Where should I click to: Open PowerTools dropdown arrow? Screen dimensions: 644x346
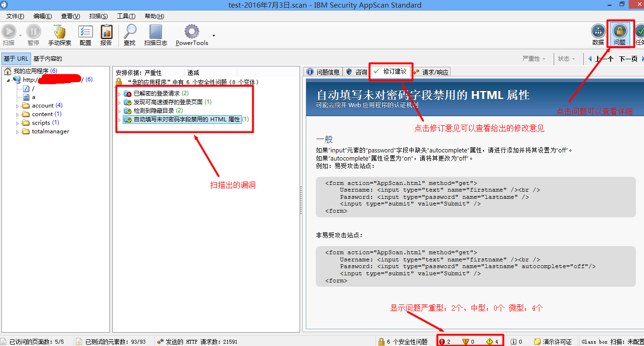214,35
